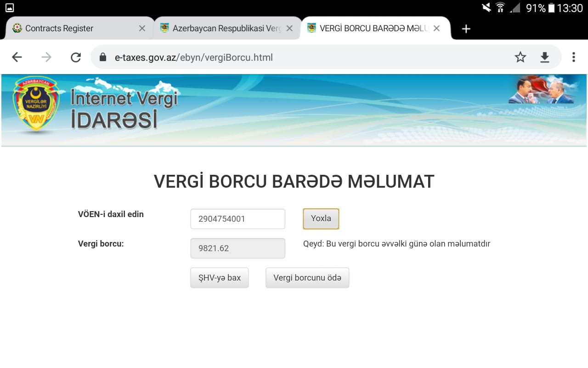
Task: Open a new tab with plus icon
Action: [466, 29]
